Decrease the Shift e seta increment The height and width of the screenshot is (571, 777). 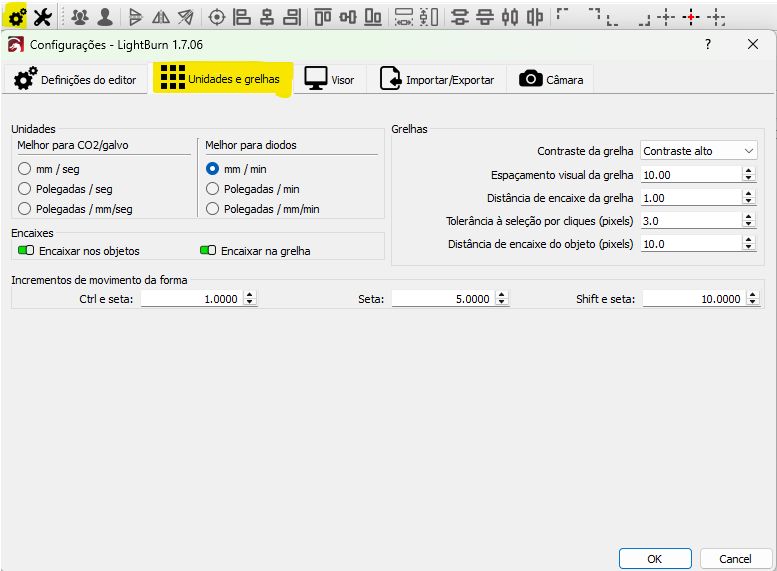749,302
